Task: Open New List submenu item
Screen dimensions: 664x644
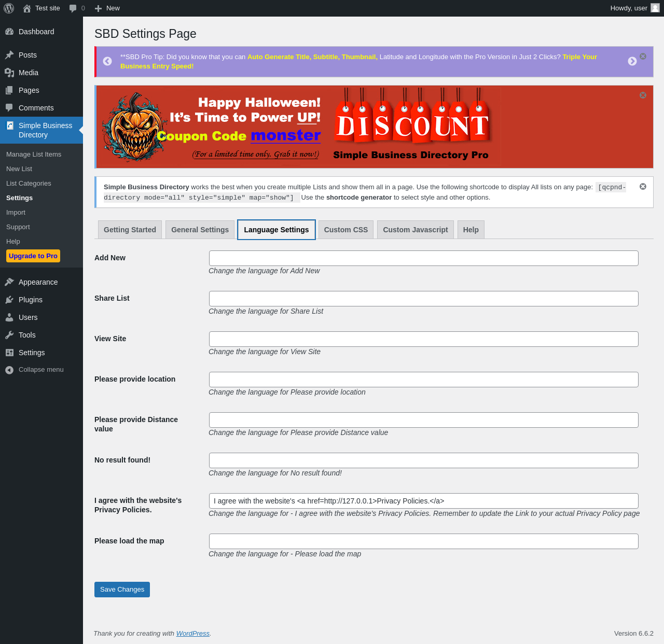Action: pos(19,169)
